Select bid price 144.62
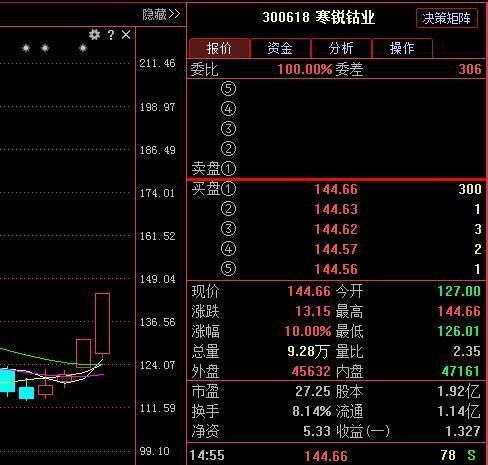The width and height of the screenshot is (488, 465). click(336, 229)
